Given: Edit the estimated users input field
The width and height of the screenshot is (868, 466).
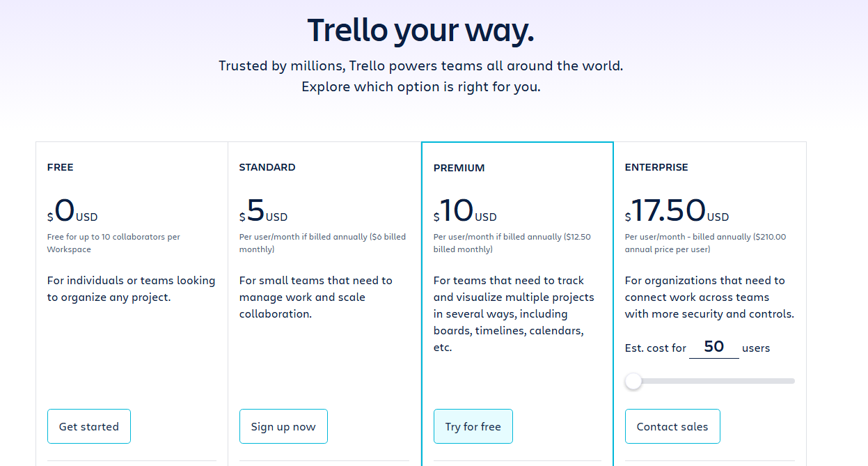Looking at the screenshot, I should (x=713, y=345).
